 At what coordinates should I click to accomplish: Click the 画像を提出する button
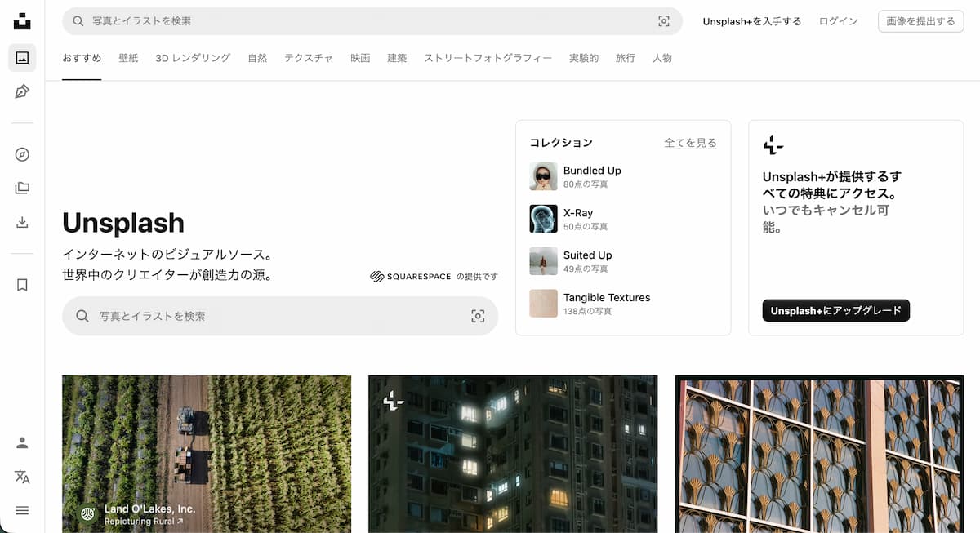tap(920, 21)
